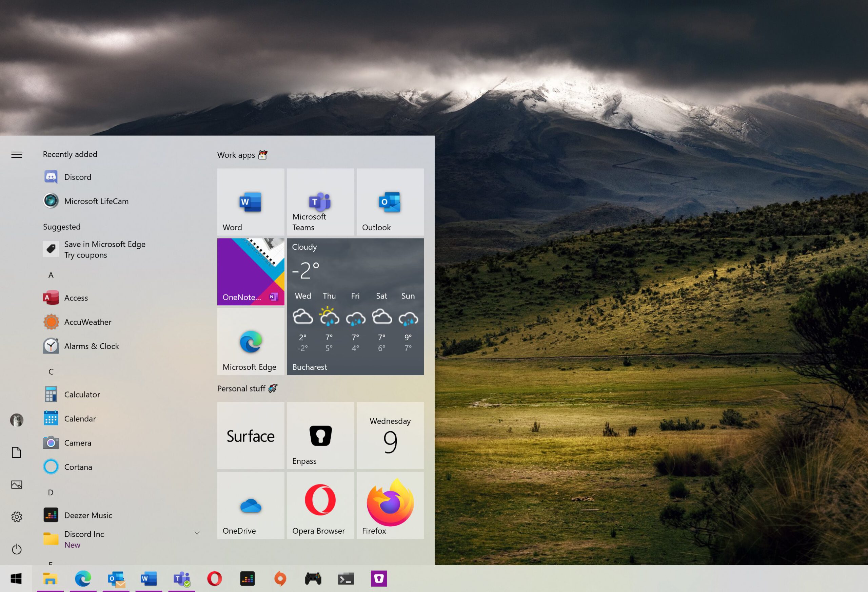Viewport: 868px width, 592px height.
Task: Launch Outlook from Work apps
Action: [390, 202]
